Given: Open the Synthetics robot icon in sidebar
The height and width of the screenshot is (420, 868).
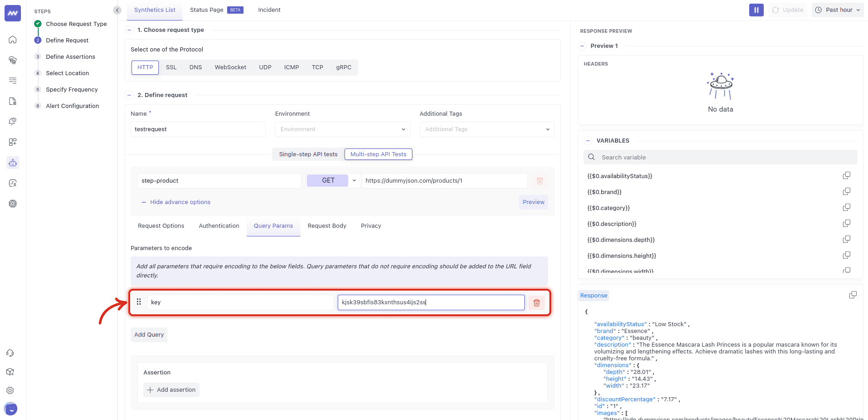Looking at the screenshot, I should [x=13, y=163].
